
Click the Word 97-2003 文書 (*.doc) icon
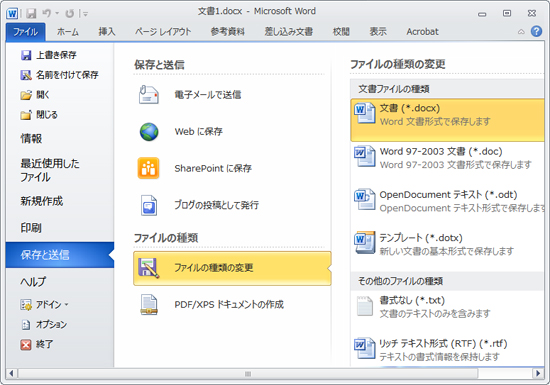[x=365, y=156]
